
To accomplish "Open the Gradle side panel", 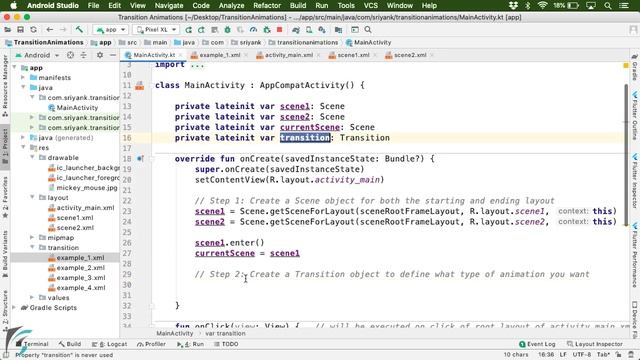I will [x=635, y=67].
